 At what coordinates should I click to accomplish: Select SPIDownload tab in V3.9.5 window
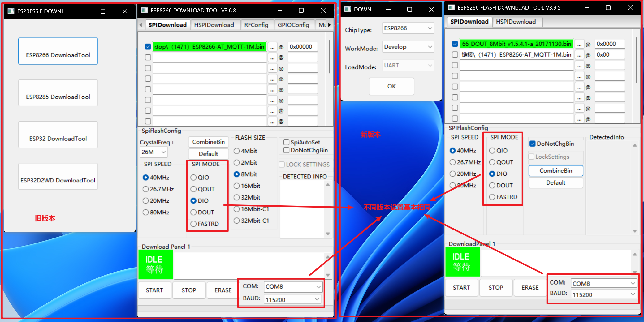[469, 22]
